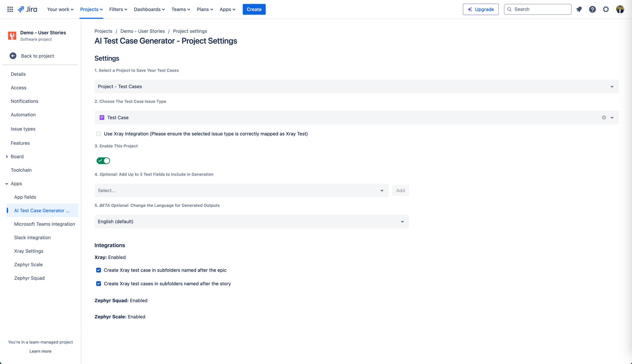
Task: Open the user profile avatar
Action: 620,9
